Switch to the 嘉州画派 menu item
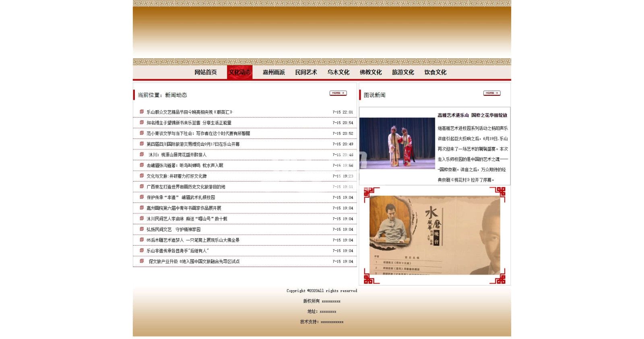This screenshot has width=644, height=339. pyautogui.click(x=274, y=72)
